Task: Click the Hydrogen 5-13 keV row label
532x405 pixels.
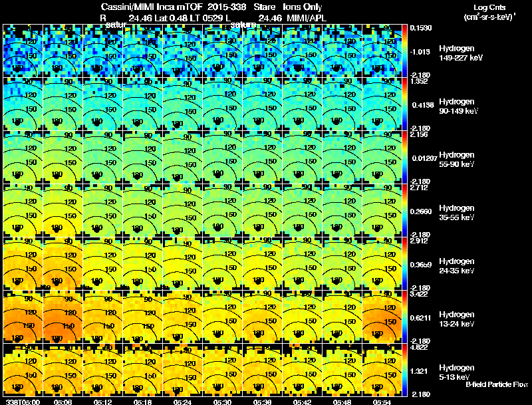Action: (x=457, y=372)
